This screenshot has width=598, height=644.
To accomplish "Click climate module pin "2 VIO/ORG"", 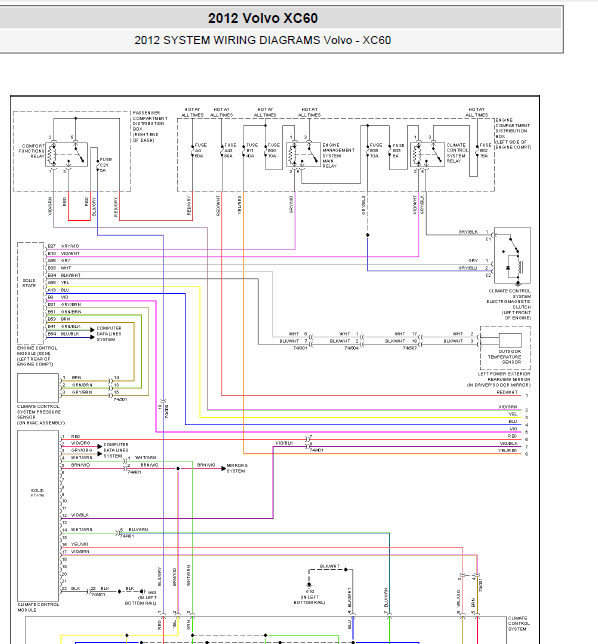I will (76, 443).
